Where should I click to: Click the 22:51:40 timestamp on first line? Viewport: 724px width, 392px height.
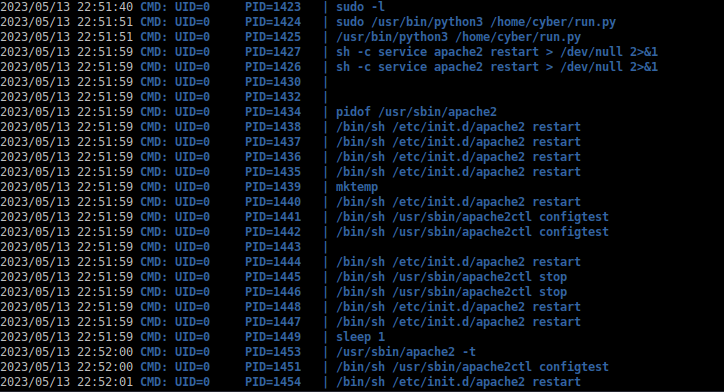click(105, 7)
